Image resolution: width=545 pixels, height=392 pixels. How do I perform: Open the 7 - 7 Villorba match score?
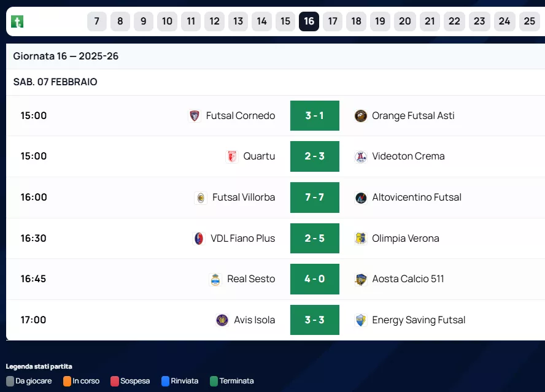point(314,198)
